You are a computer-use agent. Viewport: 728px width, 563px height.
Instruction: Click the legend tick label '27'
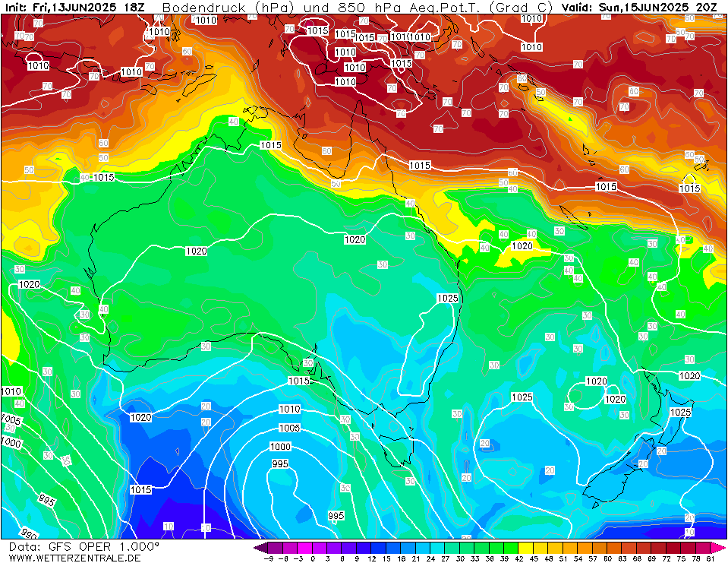[x=446, y=558]
